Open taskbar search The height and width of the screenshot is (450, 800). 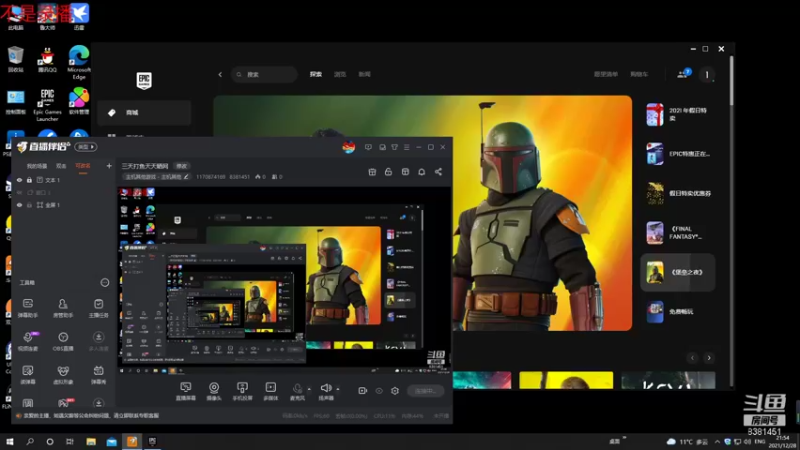pos(30,441)
